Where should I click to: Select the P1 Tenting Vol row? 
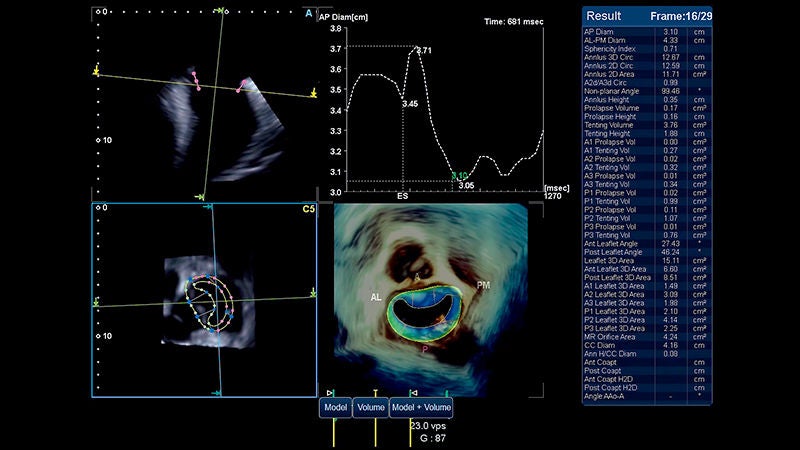[x=647, y=201]
